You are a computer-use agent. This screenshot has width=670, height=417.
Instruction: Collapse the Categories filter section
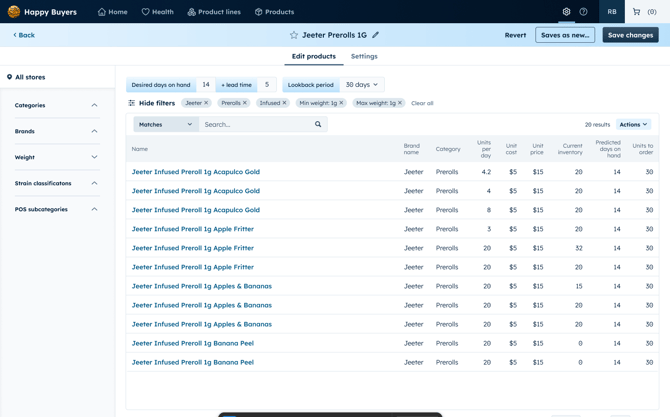(94, 105)
